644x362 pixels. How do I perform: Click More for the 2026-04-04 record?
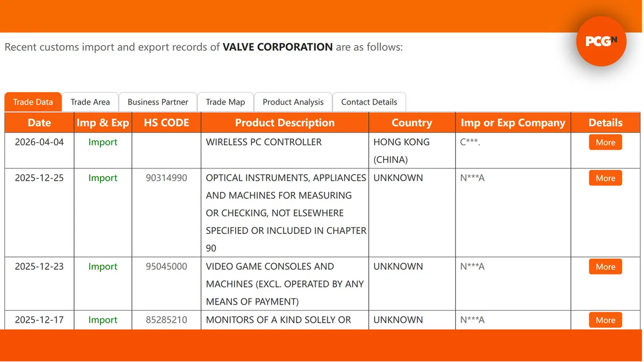(x=605, y=142)
